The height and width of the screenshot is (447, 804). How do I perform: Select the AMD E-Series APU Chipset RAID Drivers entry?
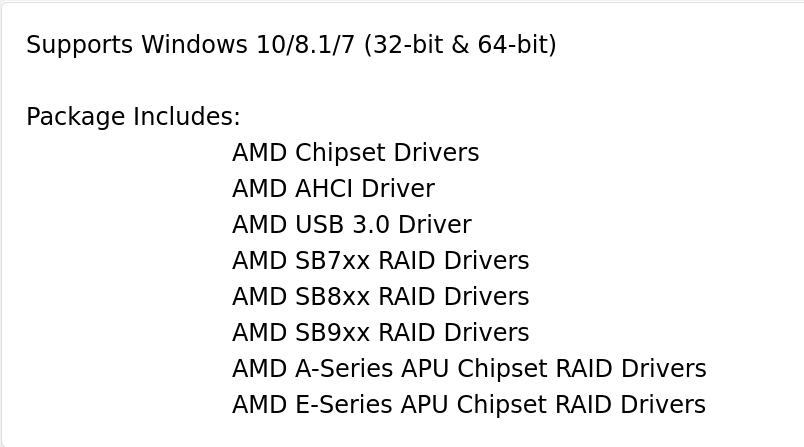[x=468, y=405]
